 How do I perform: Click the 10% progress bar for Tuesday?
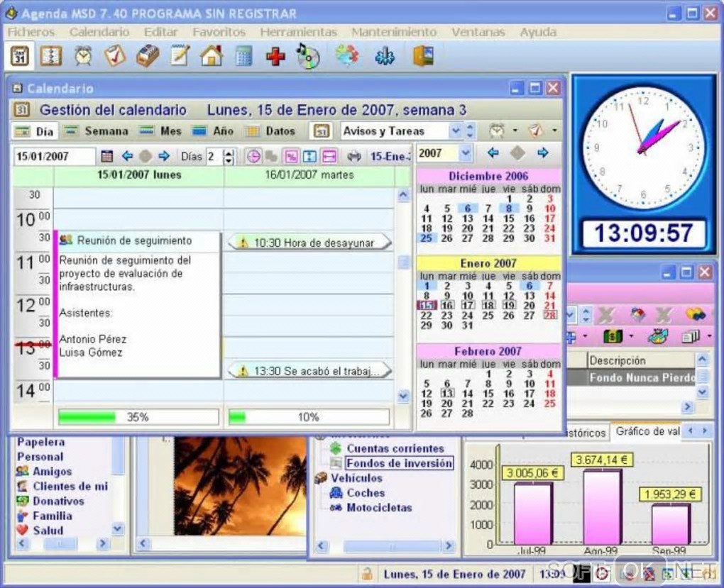(309, 417)
